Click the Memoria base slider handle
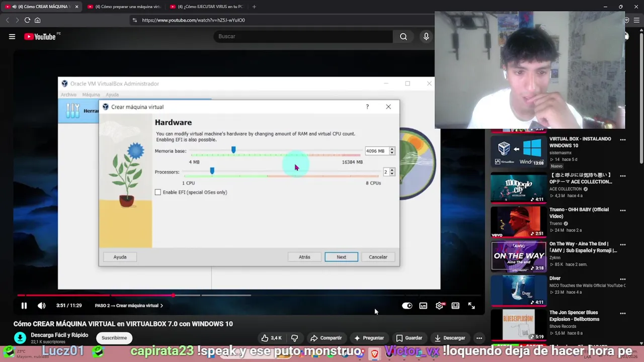The height and width of the screenshot is (362, 644). click(x=233, y=150)
